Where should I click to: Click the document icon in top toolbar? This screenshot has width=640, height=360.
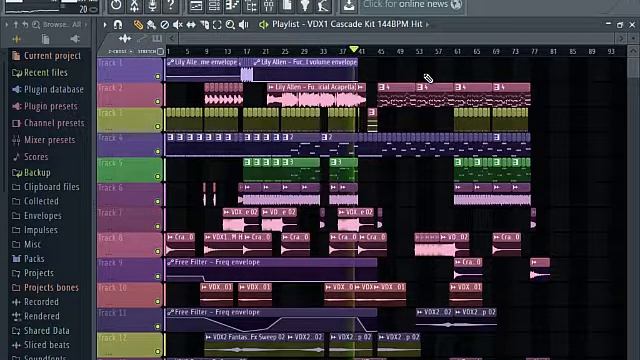(x=287, y=5)
